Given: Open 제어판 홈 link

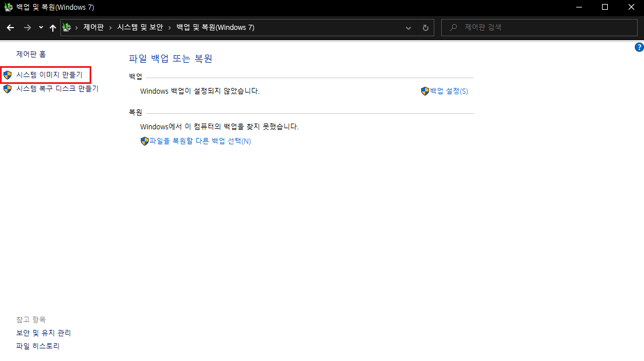Looking at the screenshot, I should coord(31,54).
